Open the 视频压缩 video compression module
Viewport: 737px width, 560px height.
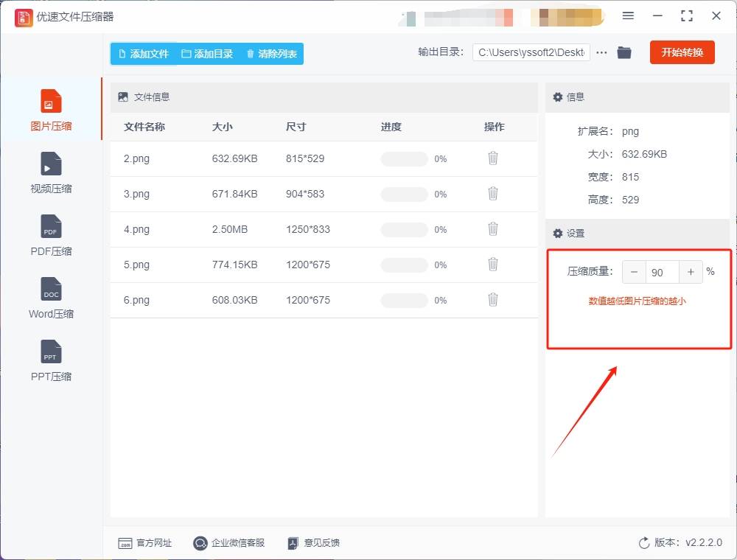pos(51,172)
